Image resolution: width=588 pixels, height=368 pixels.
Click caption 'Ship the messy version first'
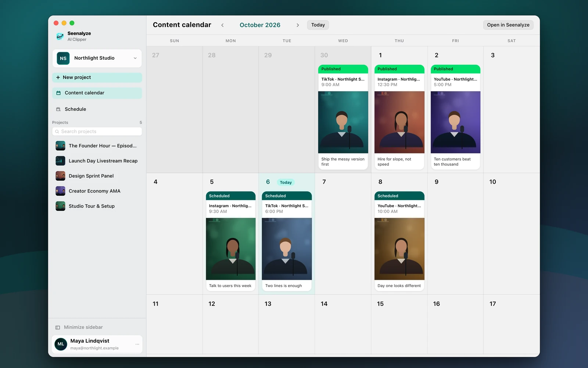point(343,162)
